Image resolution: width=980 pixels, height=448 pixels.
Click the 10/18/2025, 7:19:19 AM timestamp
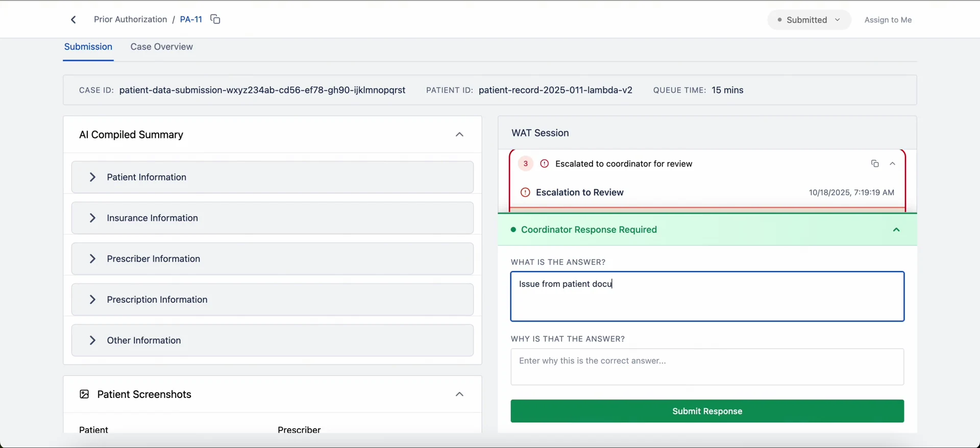tap(851, 193)
